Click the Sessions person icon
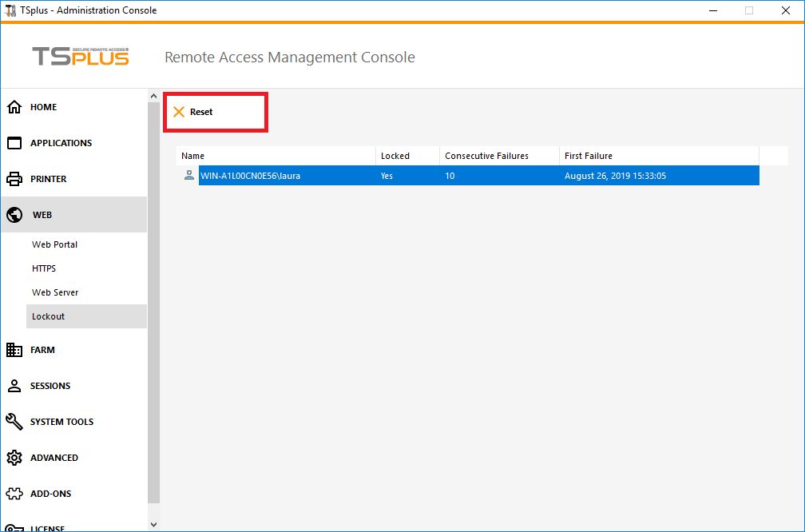The height and width of the screenshot is (532, 805). pyautogui.click(x=14, y=386)
